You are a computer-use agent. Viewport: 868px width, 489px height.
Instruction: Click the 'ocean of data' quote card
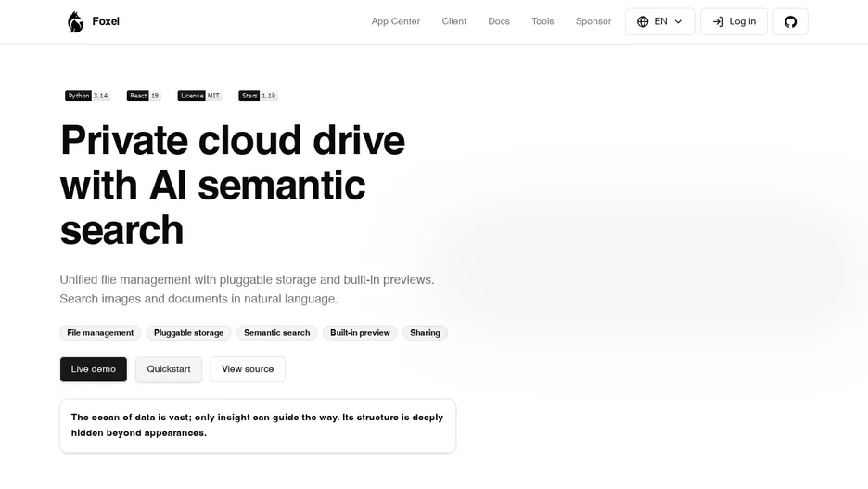pos(258,425)
